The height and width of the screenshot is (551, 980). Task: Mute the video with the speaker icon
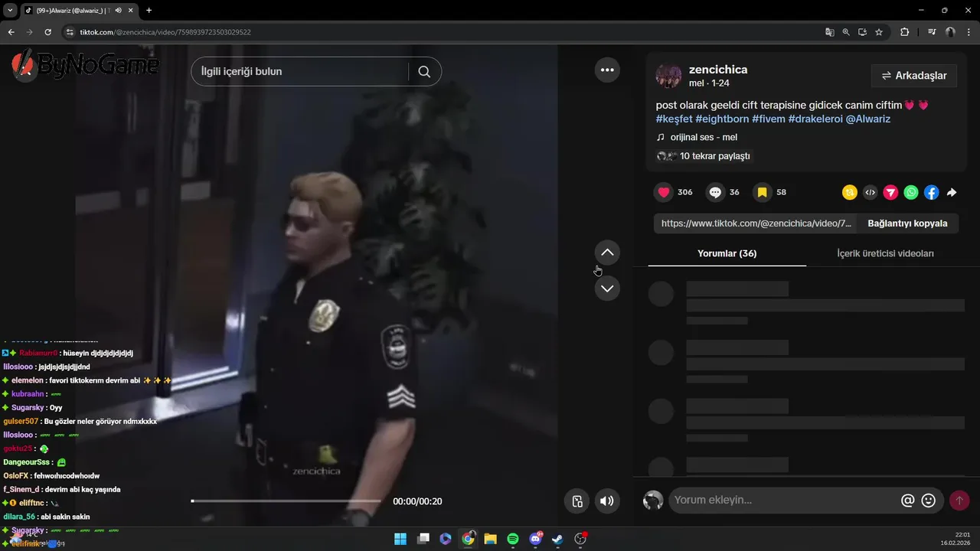(x=606, y=501)
